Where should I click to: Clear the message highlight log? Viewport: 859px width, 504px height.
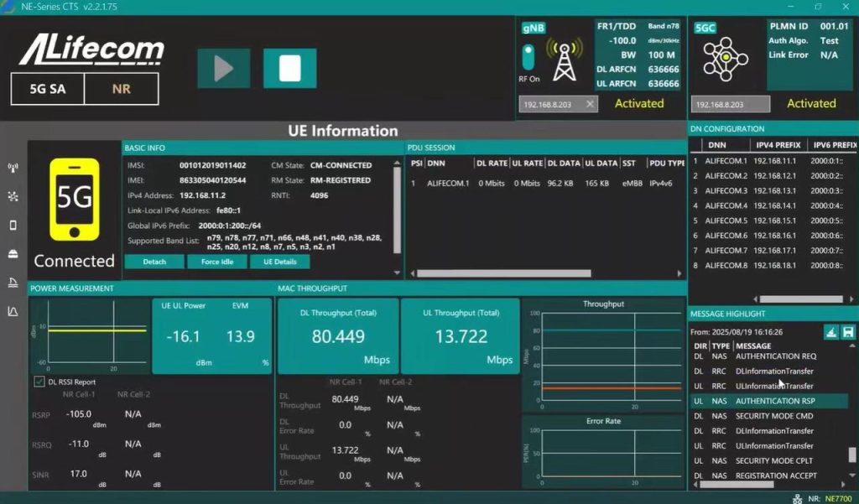pos(830,332)
